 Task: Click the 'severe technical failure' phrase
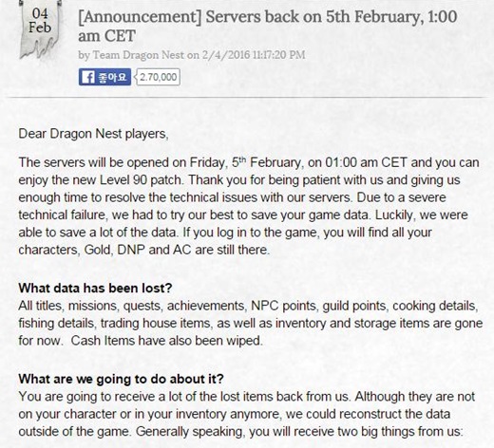click(x=232, y=206)
